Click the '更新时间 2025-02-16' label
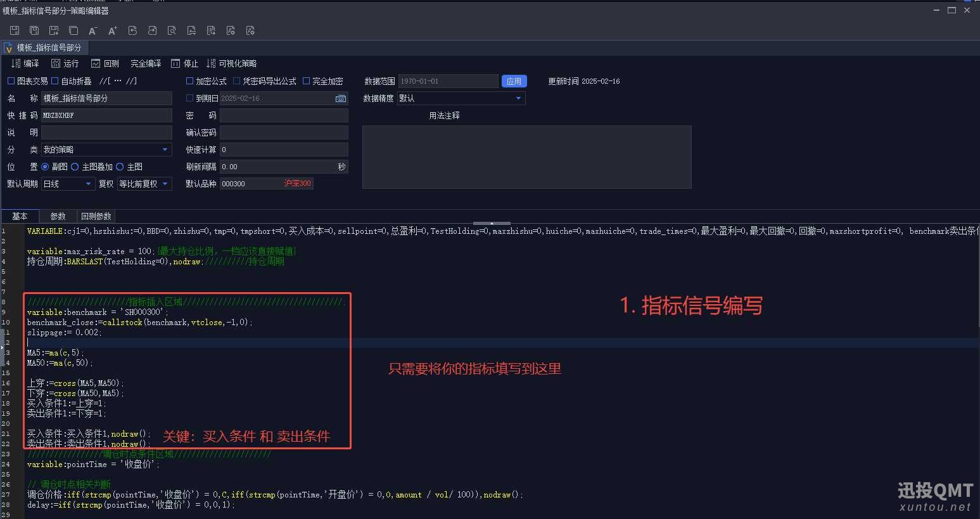The height and width of the screenshot is (519, 980). click(583, 81)
